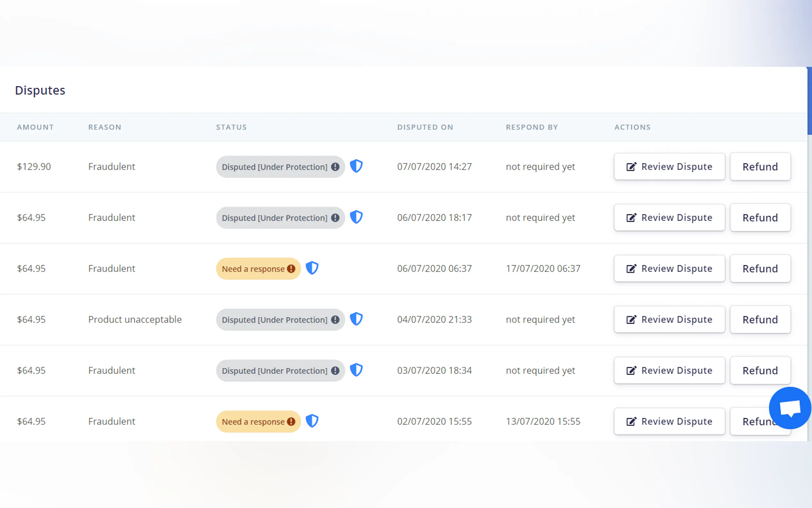
Task: Click shield icon beside 17/07/2020 Need a response
Action: (312, 268)
